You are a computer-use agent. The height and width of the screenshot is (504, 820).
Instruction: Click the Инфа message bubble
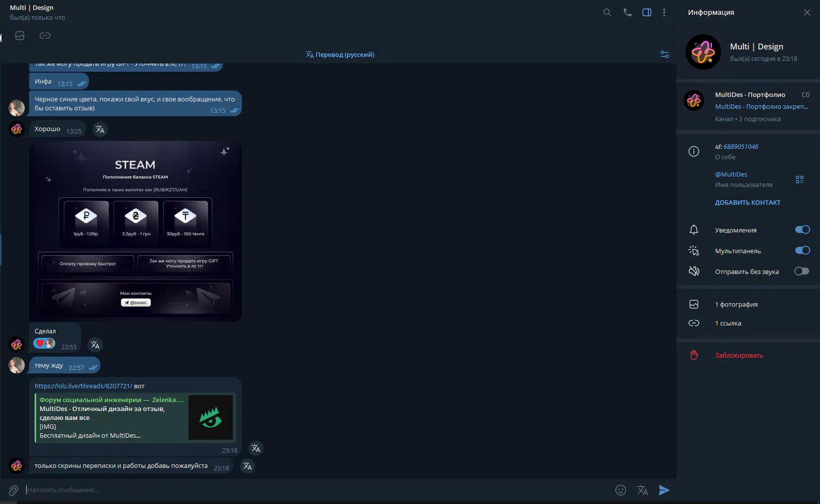coord(58,82)
